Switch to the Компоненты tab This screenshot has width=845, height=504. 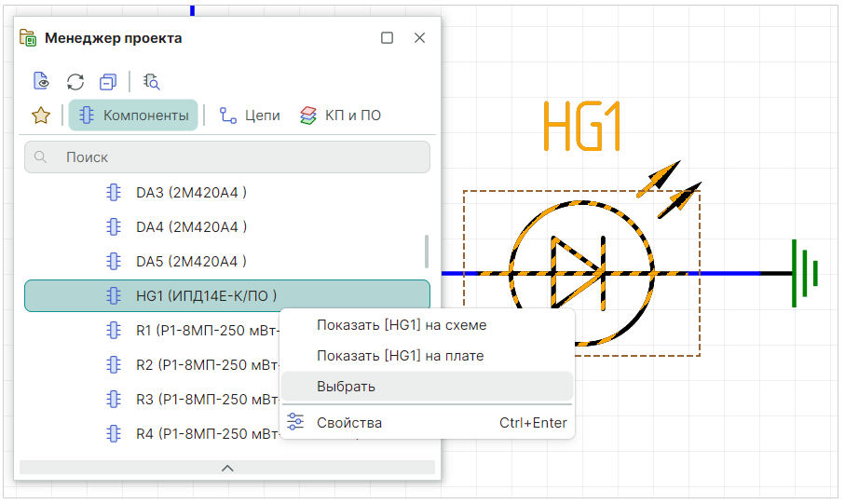click(133, 116)
